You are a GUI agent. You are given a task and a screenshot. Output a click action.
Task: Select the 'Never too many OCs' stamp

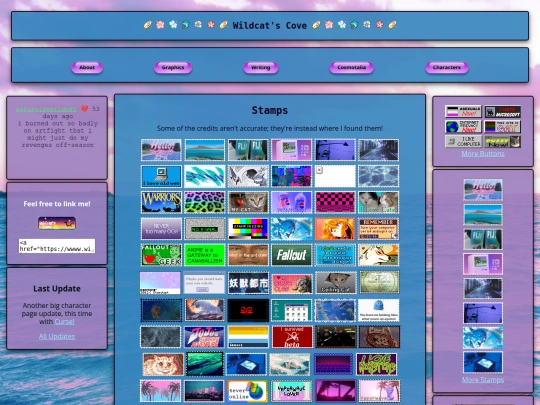[x=161, y=229]
